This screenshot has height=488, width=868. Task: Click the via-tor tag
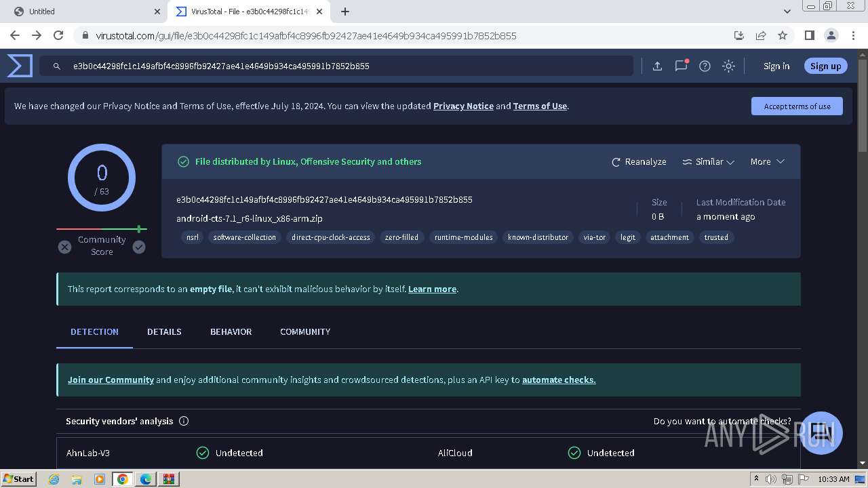coord(594,237)
